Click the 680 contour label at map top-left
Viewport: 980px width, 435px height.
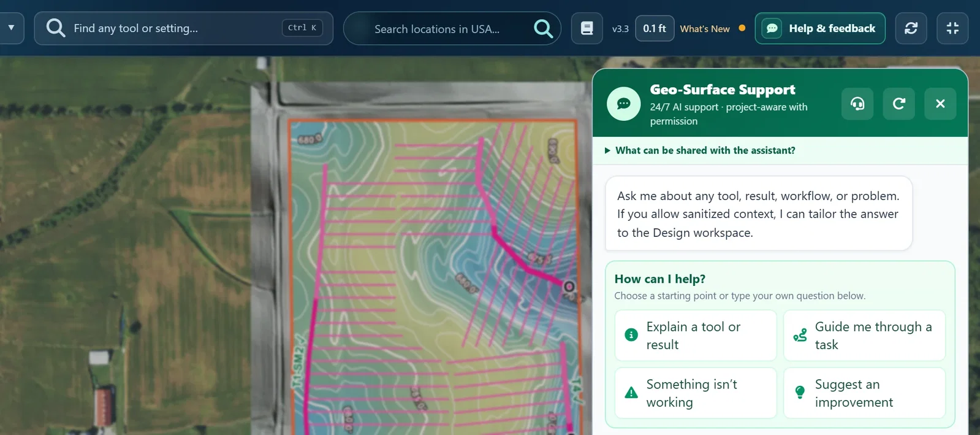coord(310,139)
